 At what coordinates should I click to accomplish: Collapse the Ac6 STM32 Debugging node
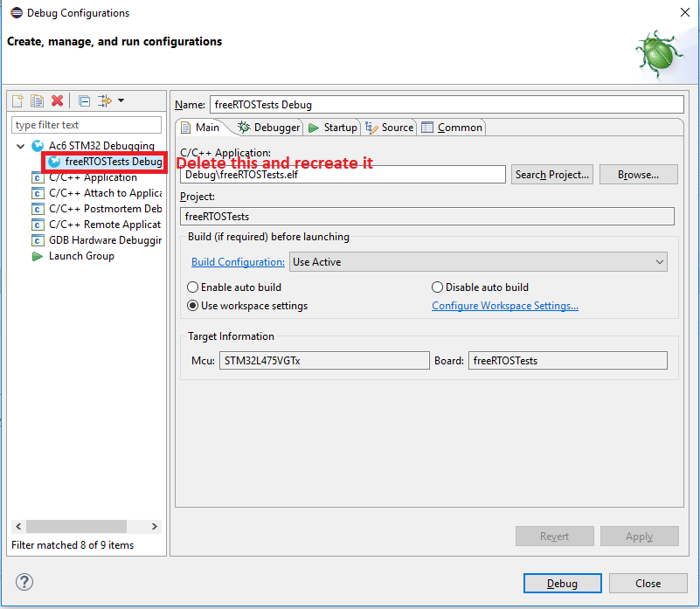[x=21, y=146]
